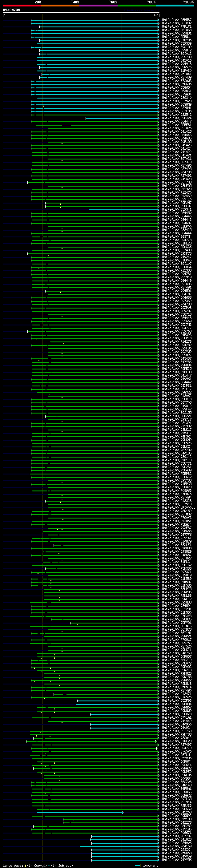Open hit UniRef100_A6H5B7
Image resolution: width=197 pixels, height=868 pixels.
[176, 20]
